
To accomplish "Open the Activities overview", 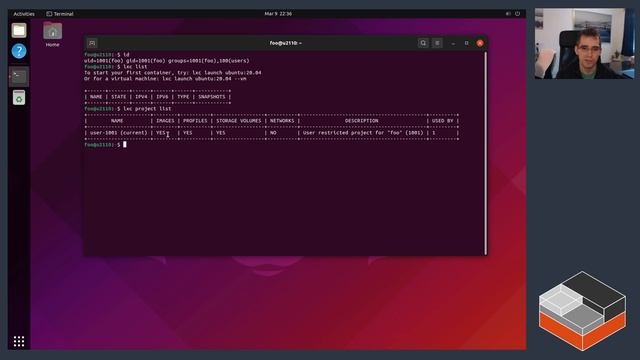I will click(x=24, y=14).
